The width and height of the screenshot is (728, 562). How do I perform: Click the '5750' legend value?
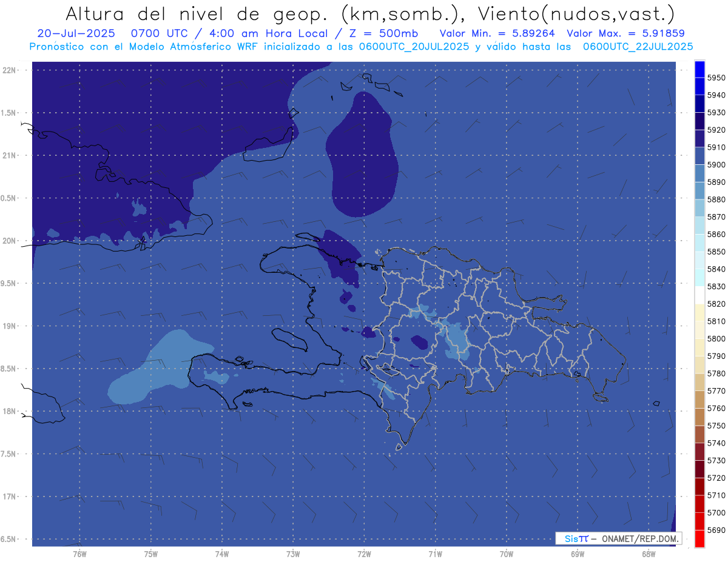click(x=716, y=426)
